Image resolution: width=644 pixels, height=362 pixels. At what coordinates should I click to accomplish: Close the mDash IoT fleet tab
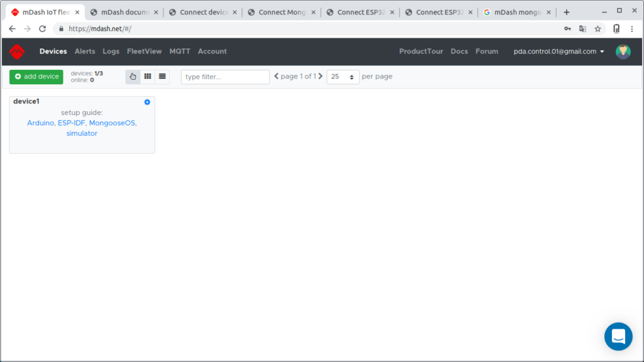77,13
